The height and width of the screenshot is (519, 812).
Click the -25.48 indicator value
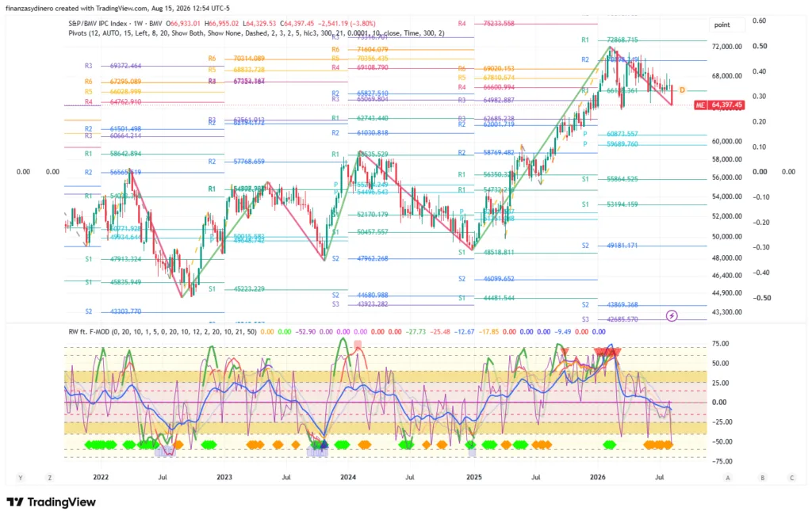click(x=441, y=332)
